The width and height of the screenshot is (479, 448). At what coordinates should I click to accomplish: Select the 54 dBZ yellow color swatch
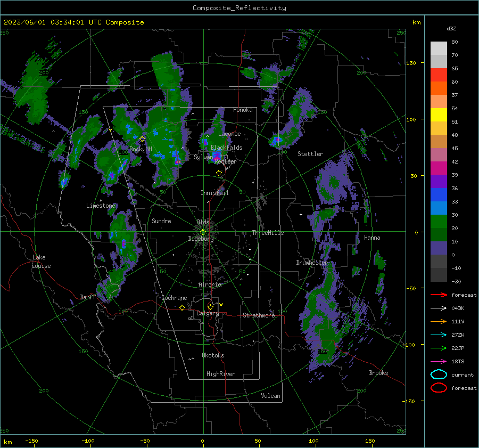click(439, 115)
